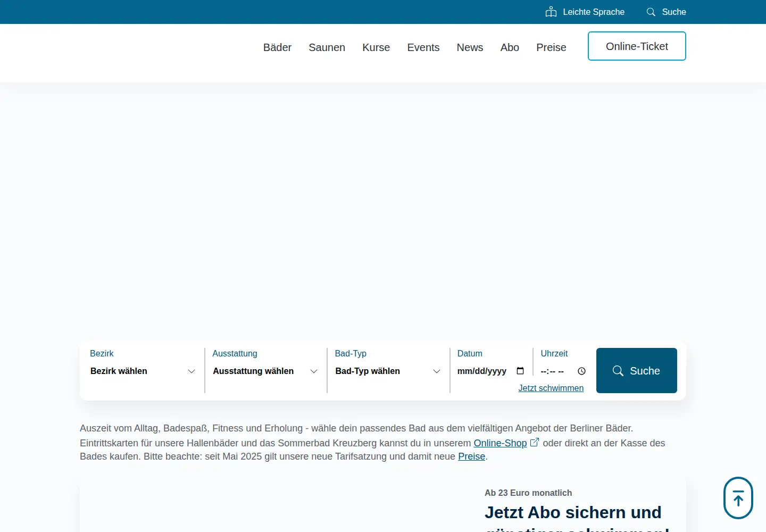Click the Online-Ticket button
The image size is (766, 532).
pos(637,46)
